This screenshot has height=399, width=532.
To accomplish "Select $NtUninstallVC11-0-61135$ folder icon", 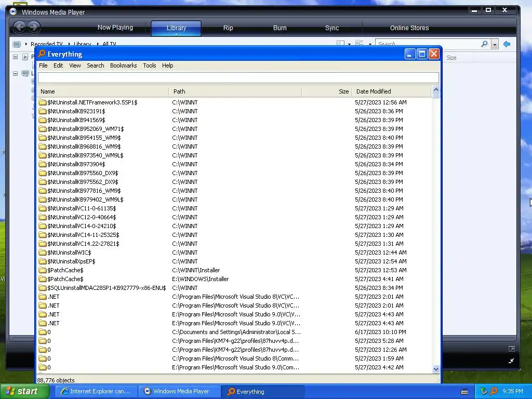I will 43,208.
